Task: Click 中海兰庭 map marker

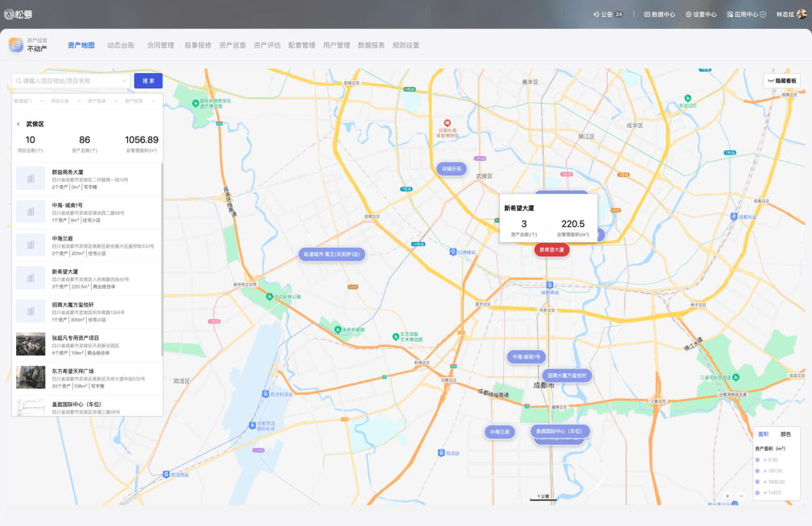Action: [500, 432]
